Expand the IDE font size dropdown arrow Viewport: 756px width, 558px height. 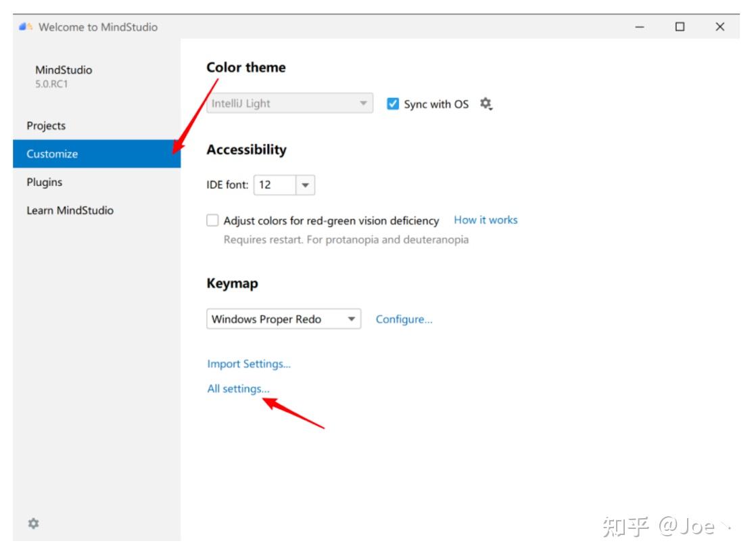click(x=305, y=185)
